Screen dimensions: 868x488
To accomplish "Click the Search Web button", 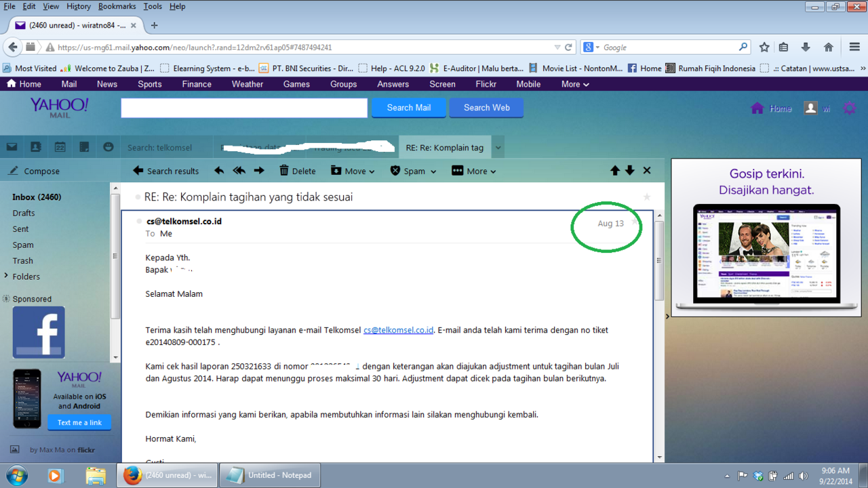I will tap(486, 108).
